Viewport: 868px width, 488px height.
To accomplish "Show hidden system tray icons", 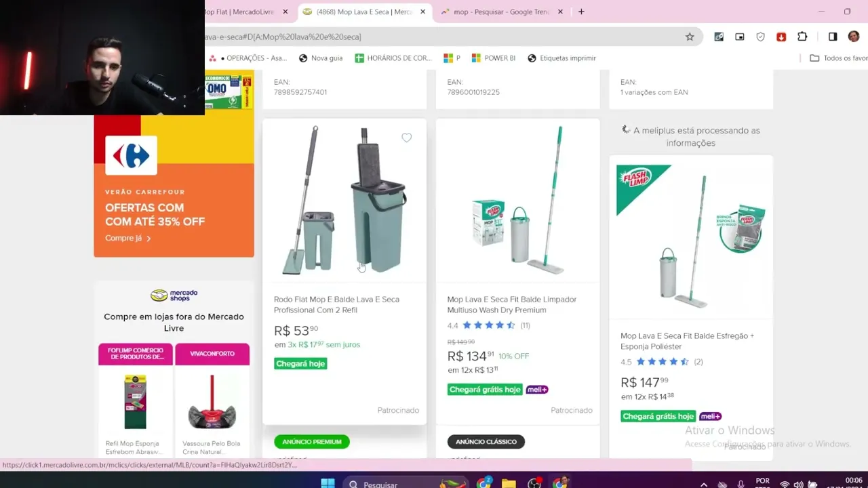I will point(703,485).
